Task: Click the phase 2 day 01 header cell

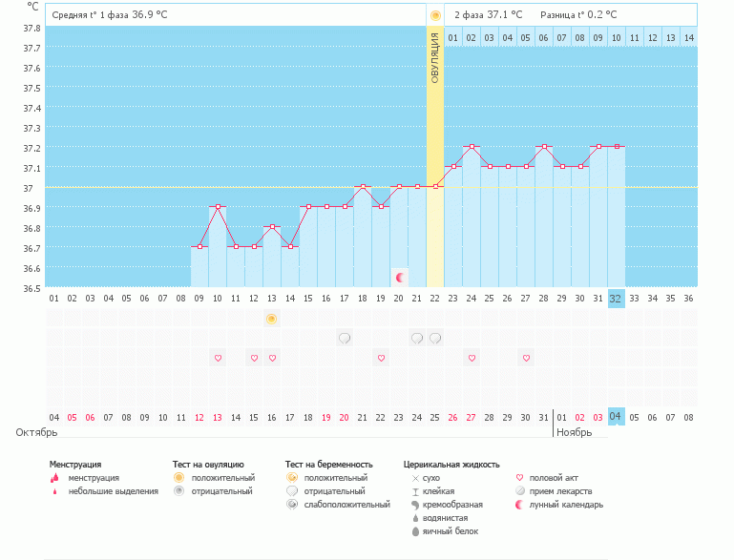Action: coord(453,37)
